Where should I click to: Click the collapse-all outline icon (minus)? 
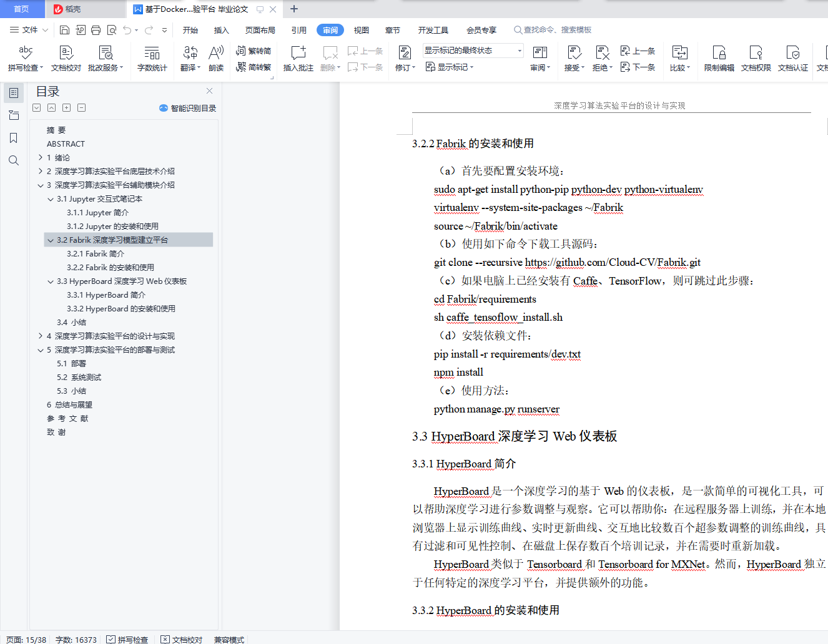[x=82, y=108]
